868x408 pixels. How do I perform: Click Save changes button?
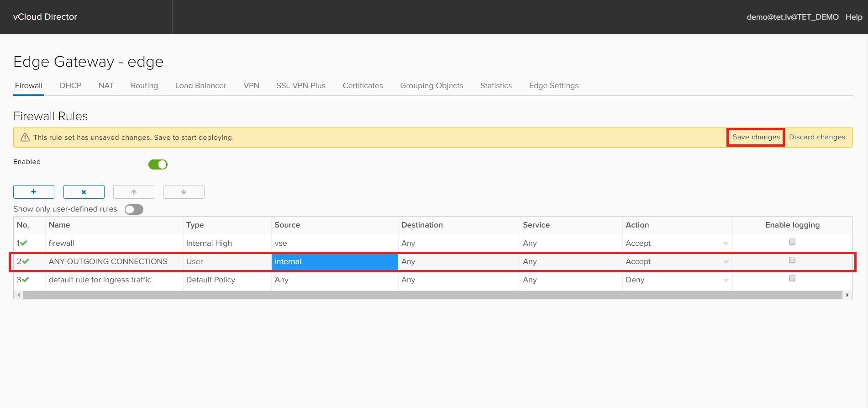pos(756,137)
